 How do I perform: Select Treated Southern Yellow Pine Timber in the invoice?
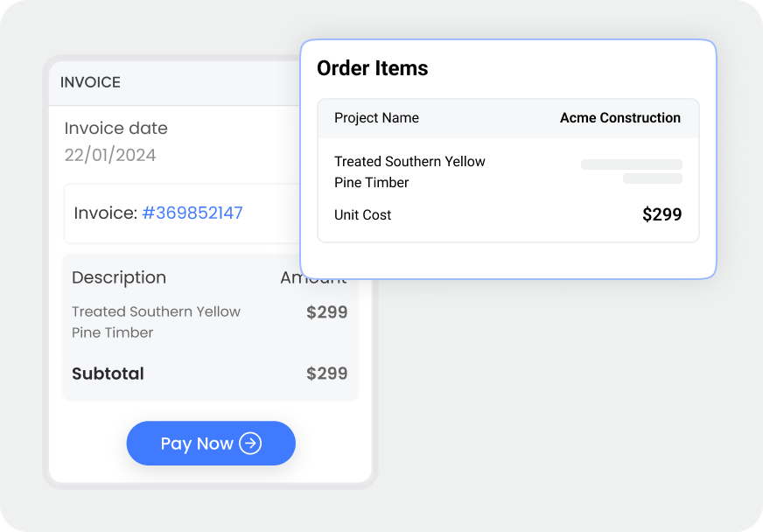pyautogui.click(x=156, y=322)
